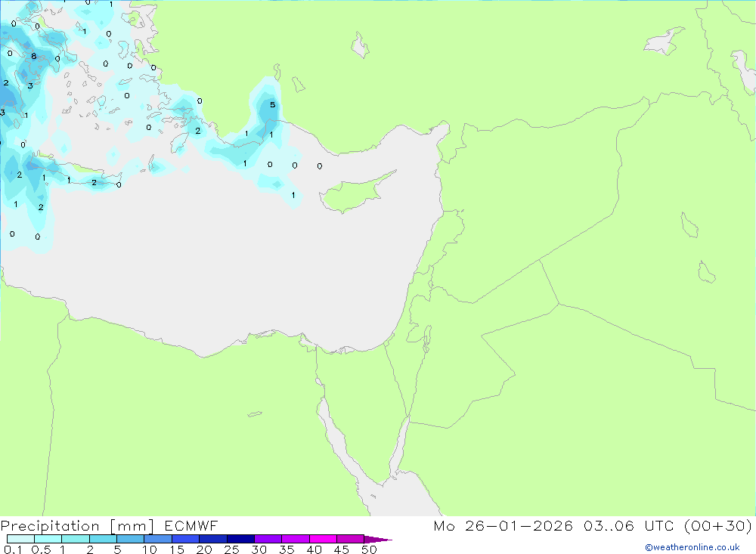Pick the 5–10 mm light blue legend swatch
Image resolution: width=756 pixels, height=554 pixels.
point(131,539)
